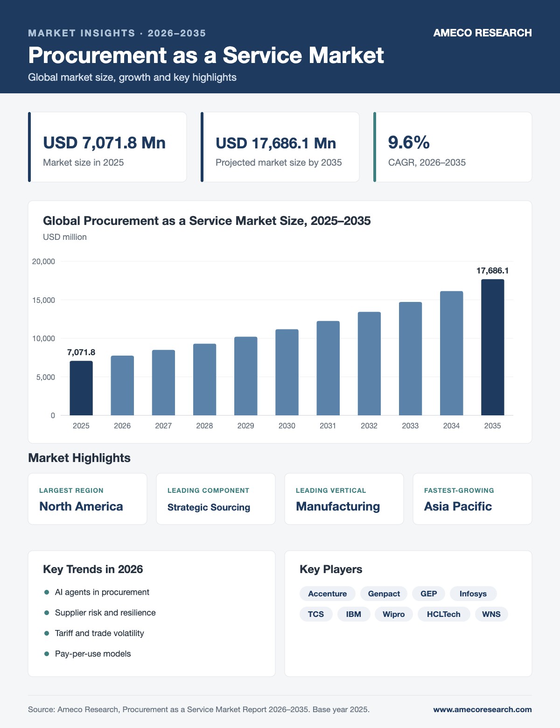Select the USD 17,686.1 Mn stat card

pyautogui.click(x=280, y=147)
